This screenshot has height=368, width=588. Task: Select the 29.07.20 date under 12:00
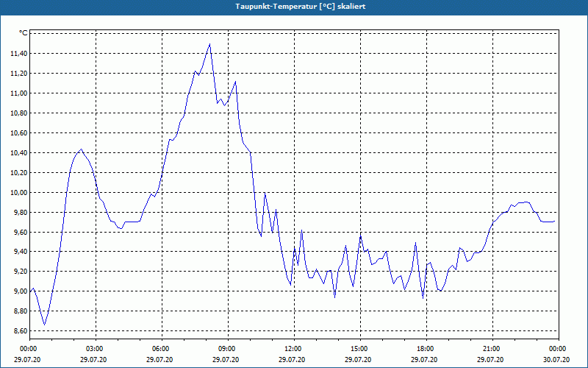click(x=293, y=360)
